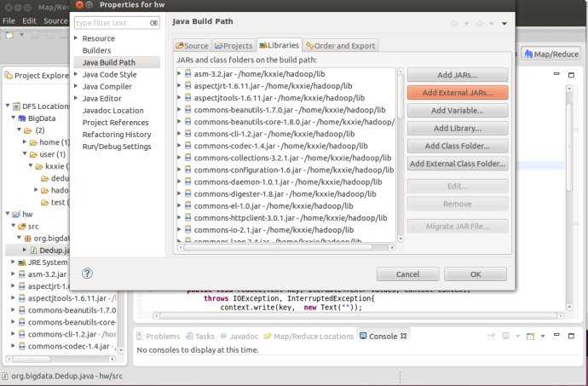Select Run/Debug Settings entry

[117, 147]
